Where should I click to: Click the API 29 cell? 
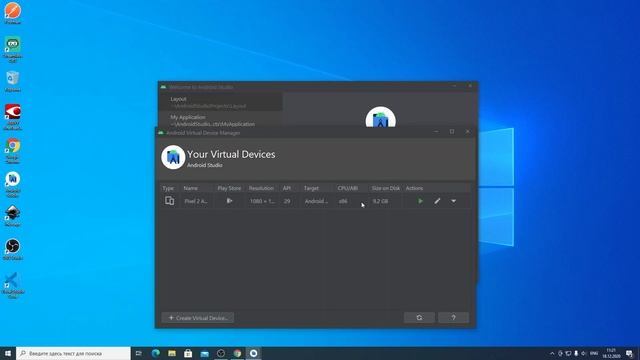click(287, 201)
